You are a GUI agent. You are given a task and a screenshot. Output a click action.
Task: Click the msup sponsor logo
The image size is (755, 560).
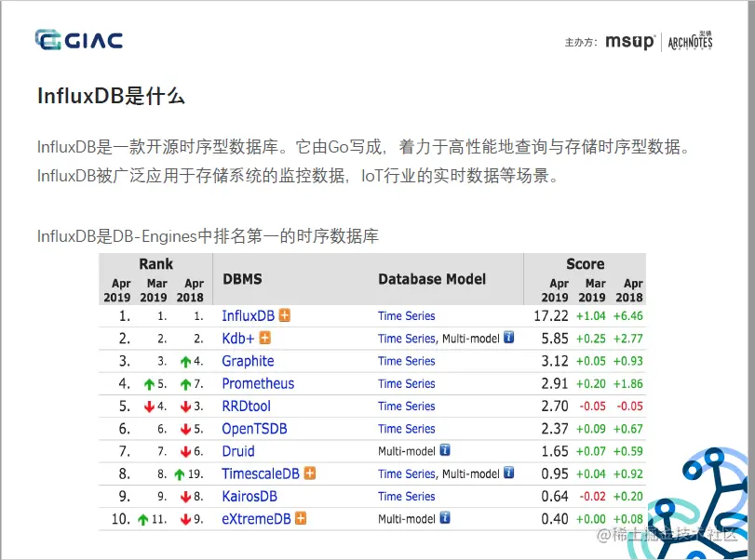click(x=630, y=42)
